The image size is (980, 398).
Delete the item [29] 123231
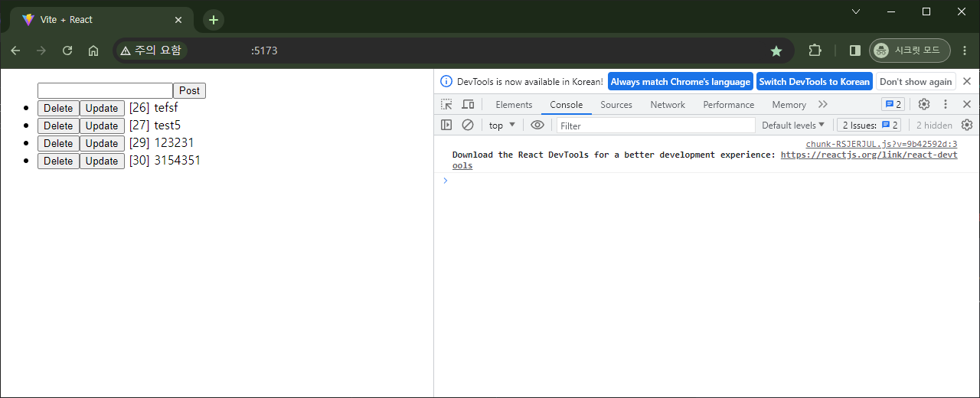[58, 143]
